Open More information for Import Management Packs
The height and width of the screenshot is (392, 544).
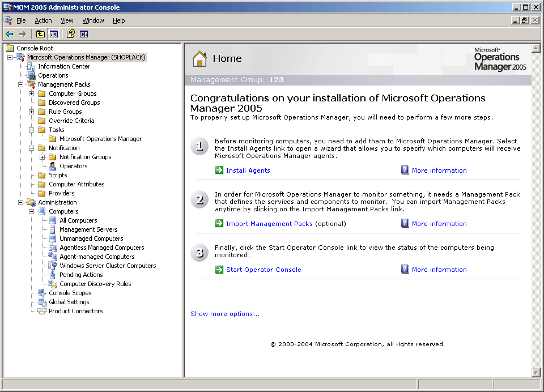[x=439, y=224]
